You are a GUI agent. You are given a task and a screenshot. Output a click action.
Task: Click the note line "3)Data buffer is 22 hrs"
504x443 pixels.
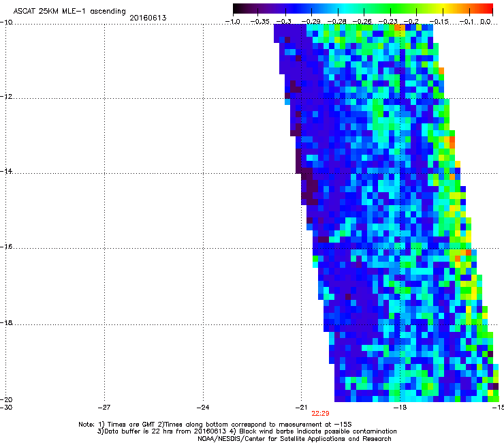[247, 431]
